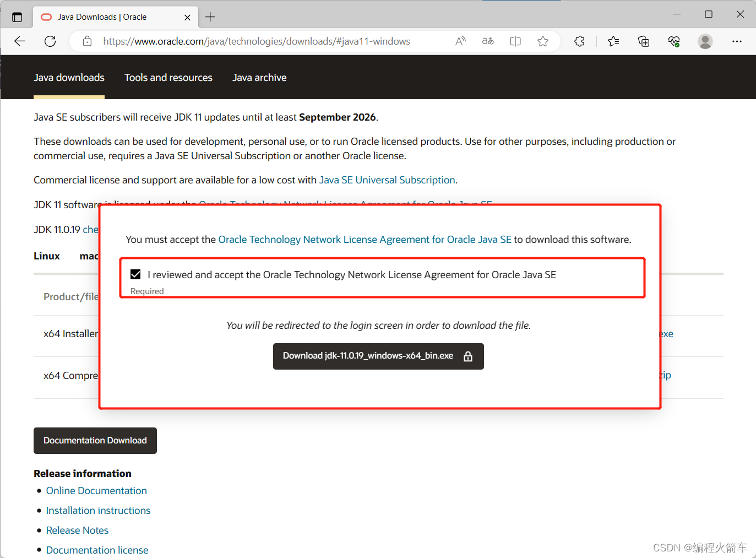The width and height of the screenshot is (756, 558).
Task: Maximize the browser window
Action: click(x=709, y=14)
